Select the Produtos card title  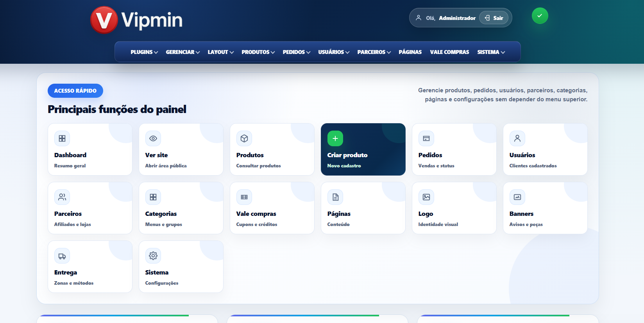[250, 155]
